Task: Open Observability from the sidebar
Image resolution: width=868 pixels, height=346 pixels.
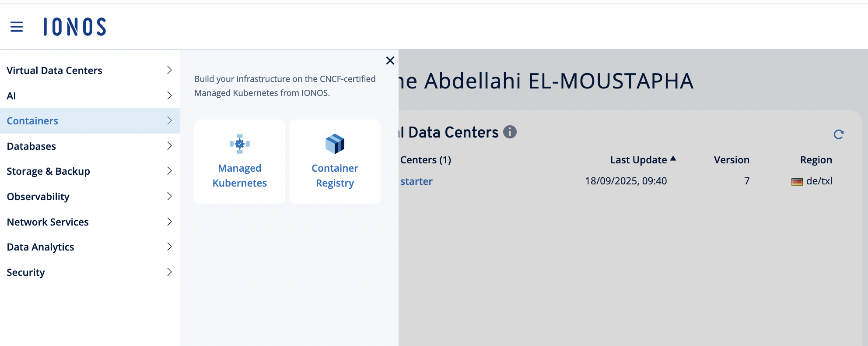Action: (38, 197)
